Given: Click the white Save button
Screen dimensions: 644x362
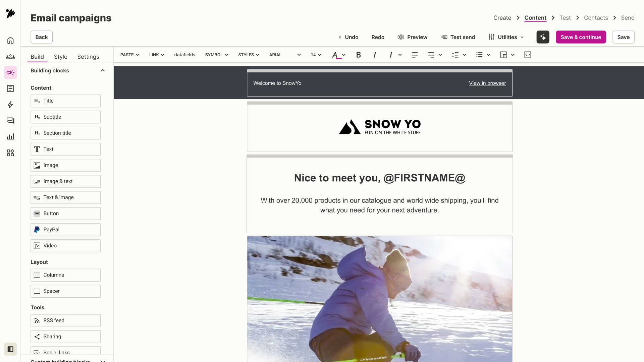Looking at the screenshot, I should 623,37.
